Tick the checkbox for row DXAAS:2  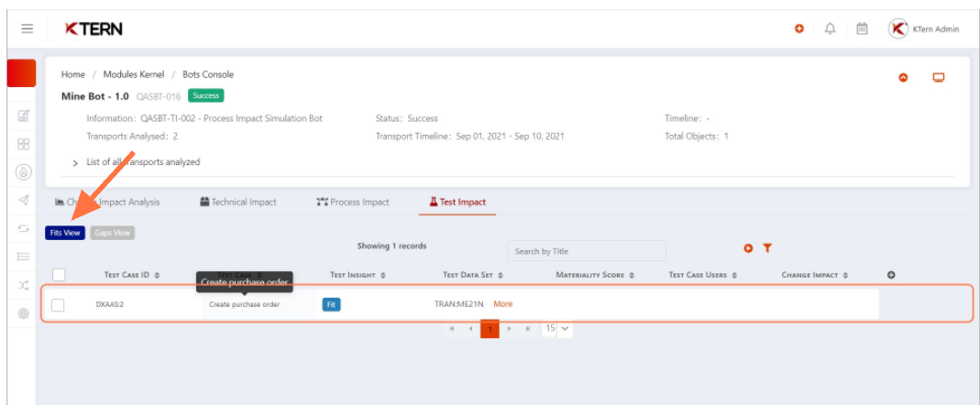click(58, 304)
